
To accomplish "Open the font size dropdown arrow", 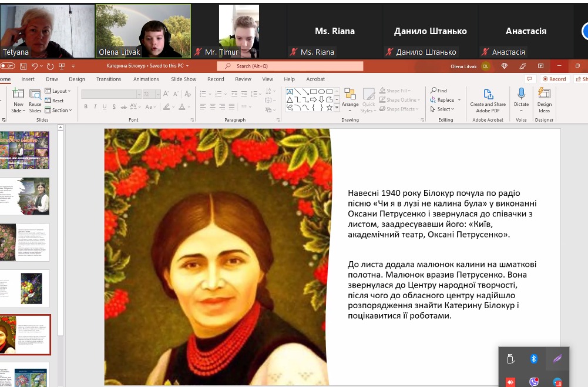I will (158, 94).
